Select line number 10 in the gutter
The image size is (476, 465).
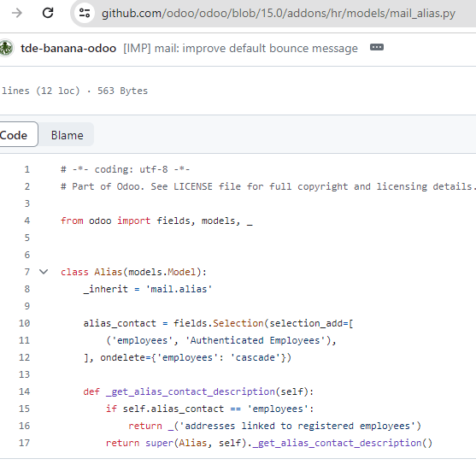coord(24,323)
